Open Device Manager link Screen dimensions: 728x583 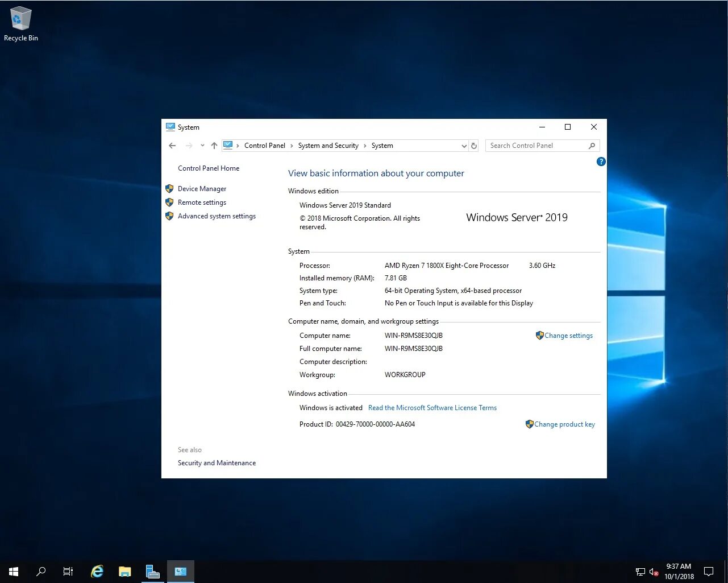(x=202, y=189)
